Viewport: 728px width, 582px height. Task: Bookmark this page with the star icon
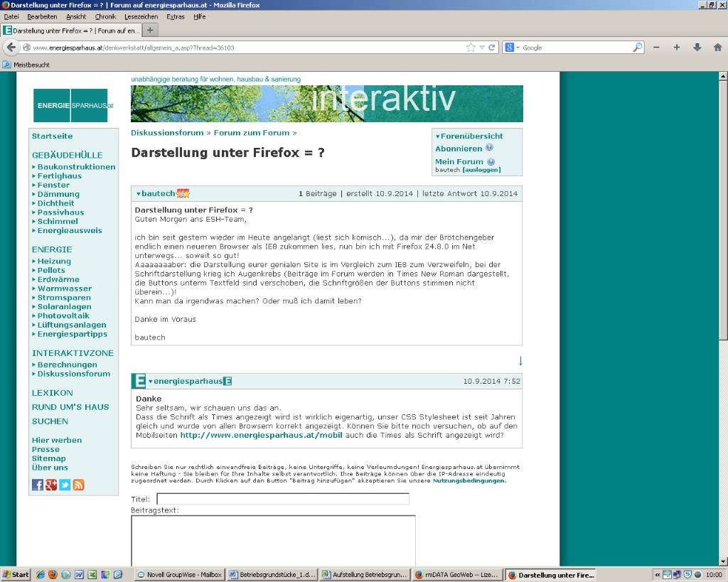(471, 48)
